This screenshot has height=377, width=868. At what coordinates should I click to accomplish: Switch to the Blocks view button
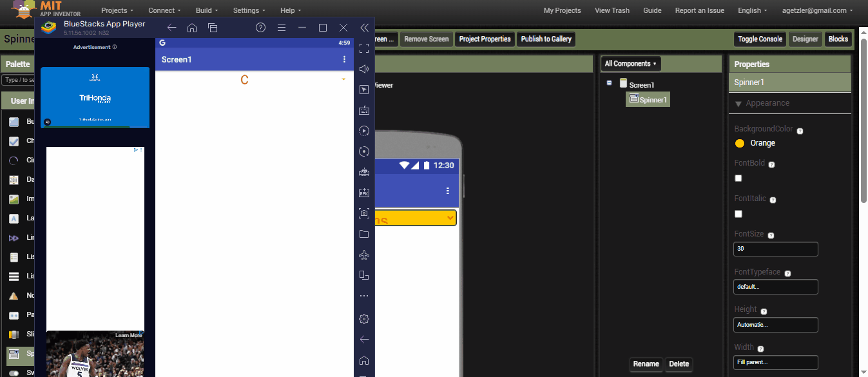(838, 39)
